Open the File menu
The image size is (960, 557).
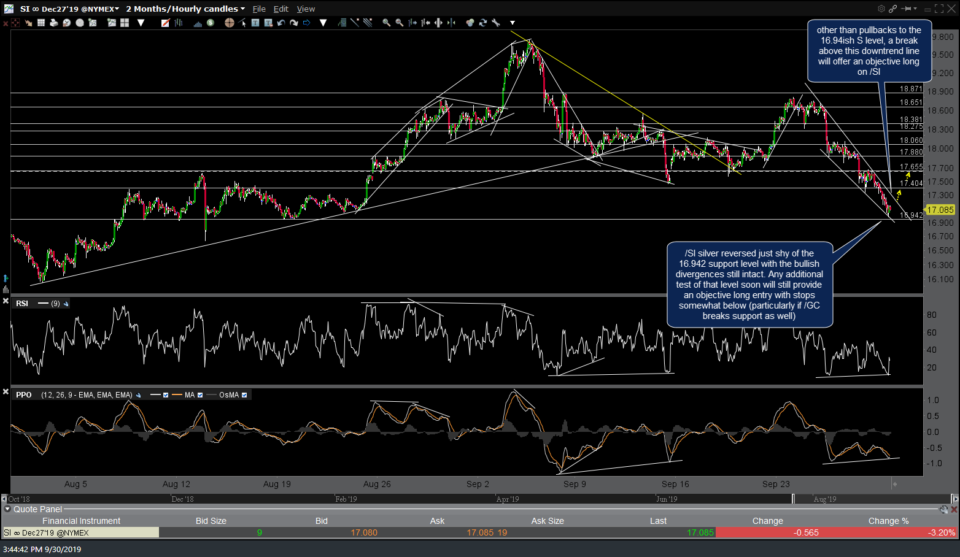click(257, 9)
